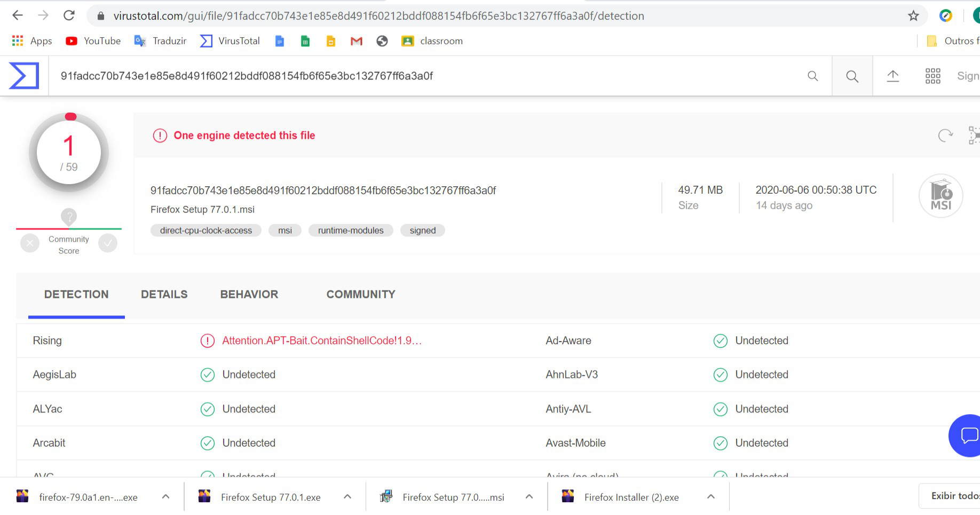Expand options for Firefox Setup 77.0.1.exe
The image size is (980, 515).
(347, 497)
